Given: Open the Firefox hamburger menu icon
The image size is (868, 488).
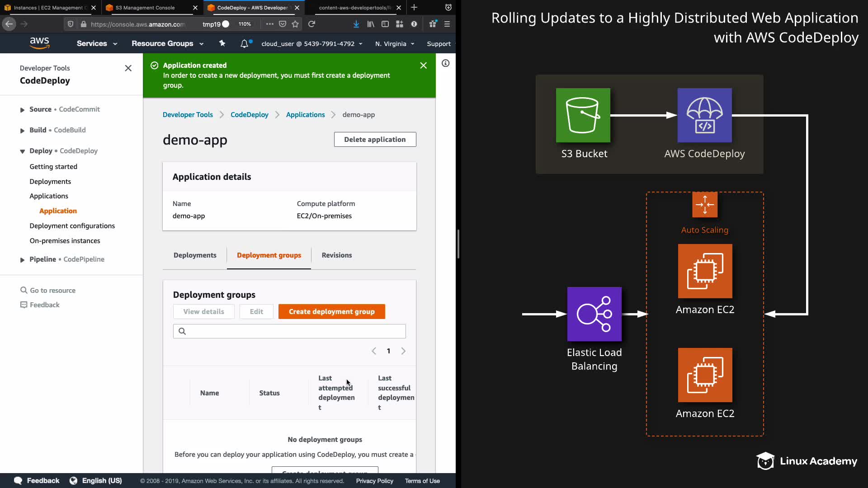Looking at the screenshot, I should pos(447,24).
